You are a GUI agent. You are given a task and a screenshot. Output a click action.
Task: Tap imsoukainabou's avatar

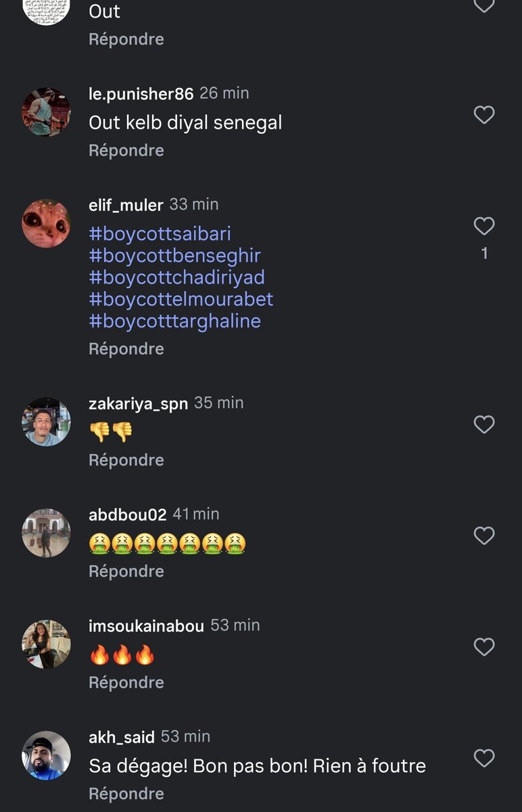click(x=46, y=644)
